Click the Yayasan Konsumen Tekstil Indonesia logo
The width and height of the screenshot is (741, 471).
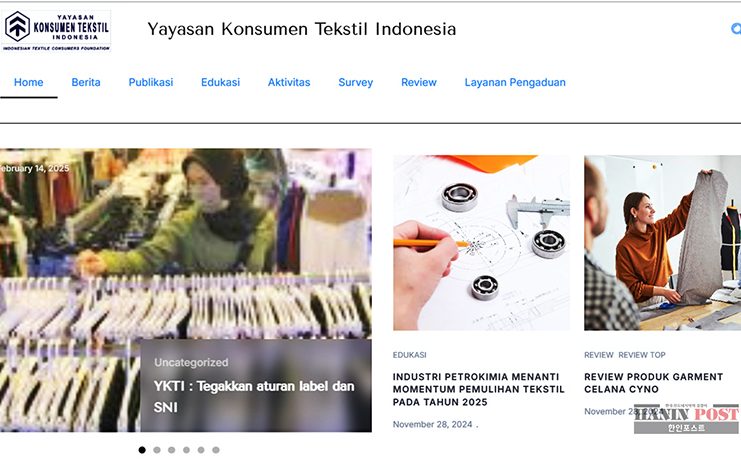[x=56, y=30]
